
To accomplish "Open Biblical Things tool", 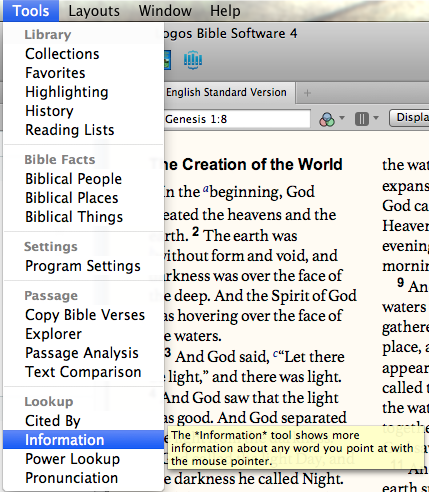I will [x=83, y=217].
